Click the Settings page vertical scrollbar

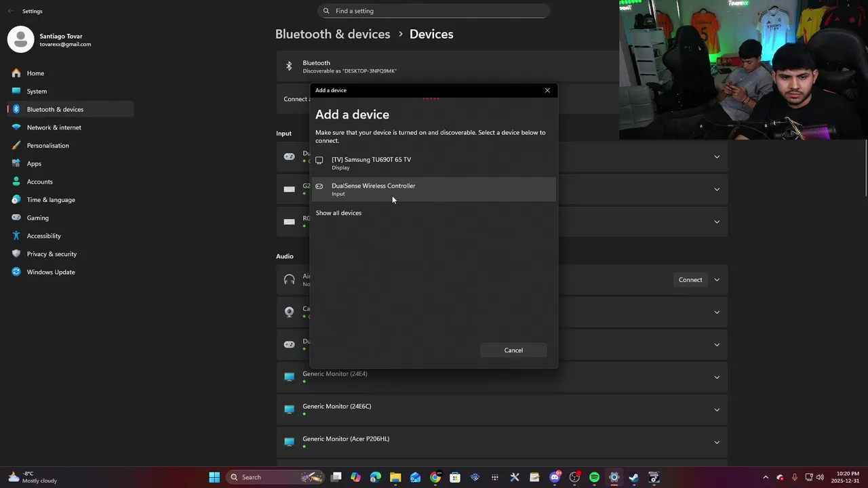click(x=865, y=168)
